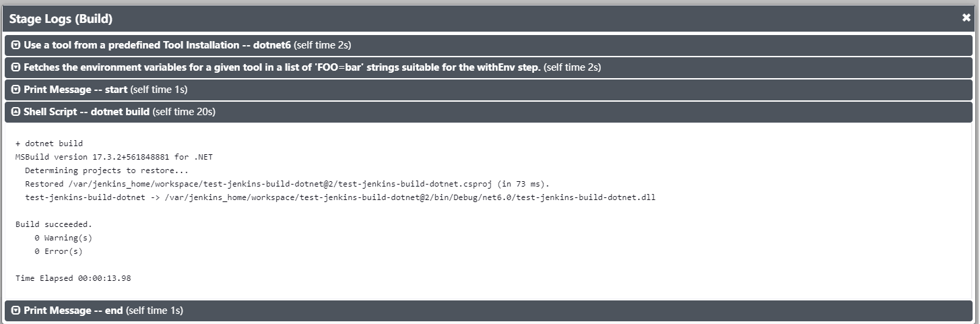Click the Stage Logs (Build) title

(61, 19)
